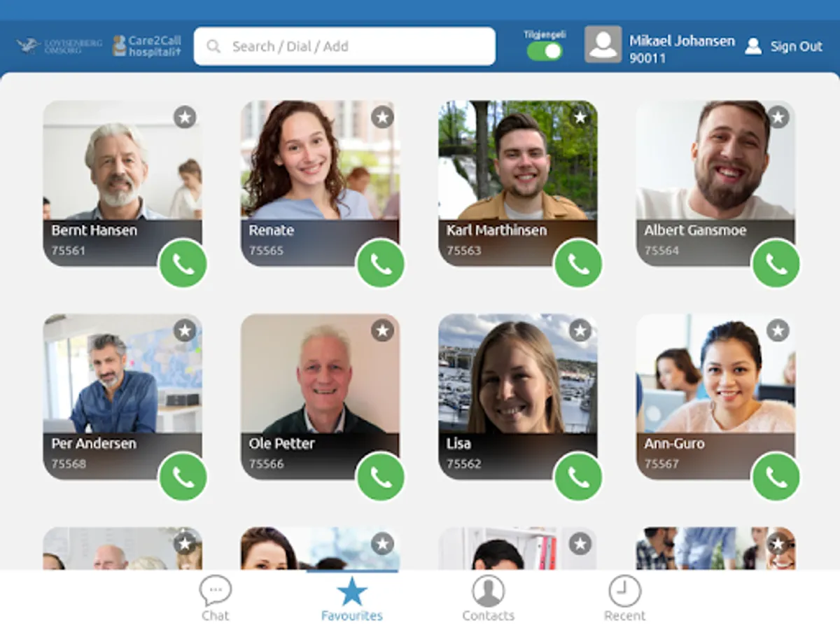Screen dimensions: 840x630
Task: Click the Search / Dial / Add field
Action: click(344, 46)
